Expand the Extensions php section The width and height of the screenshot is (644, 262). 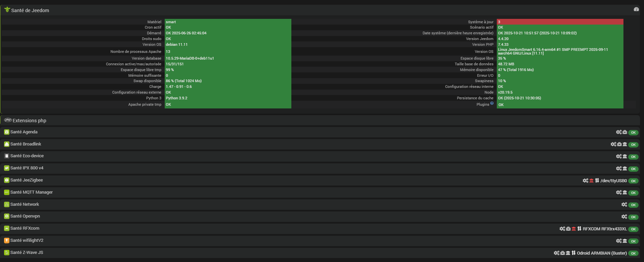tap(29, 121)
